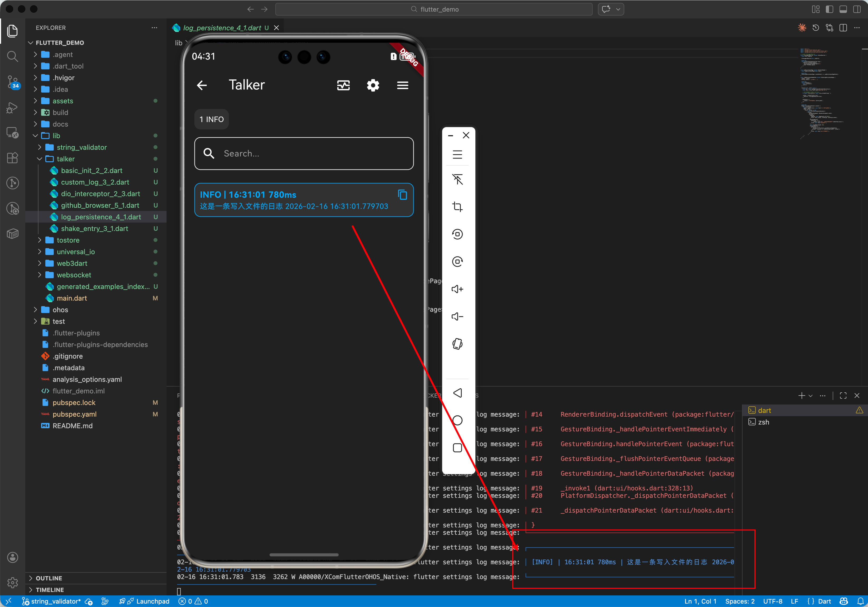Open the Source Control view
The width and height of the screenshot is (868, 607).
point(12,81)
